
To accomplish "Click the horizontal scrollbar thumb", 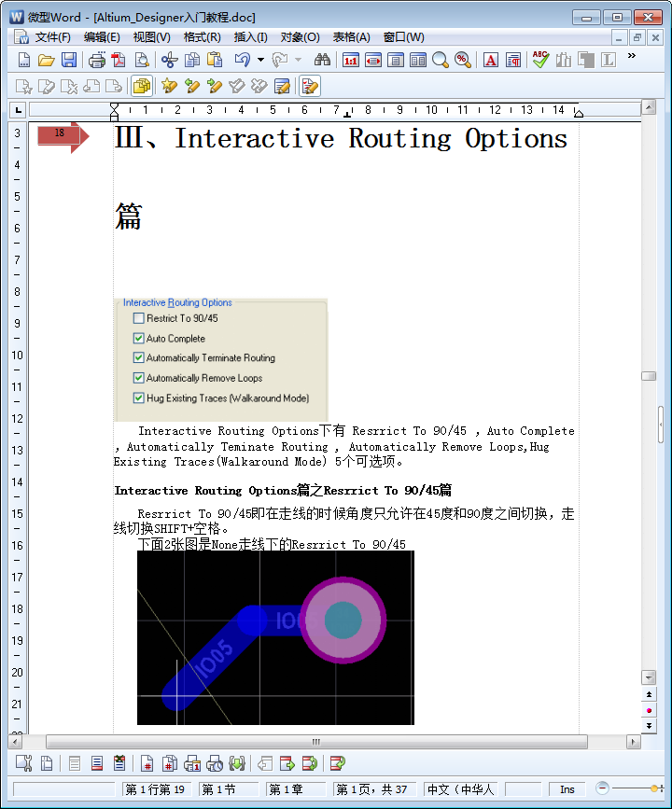I will [x=316, y=742].
